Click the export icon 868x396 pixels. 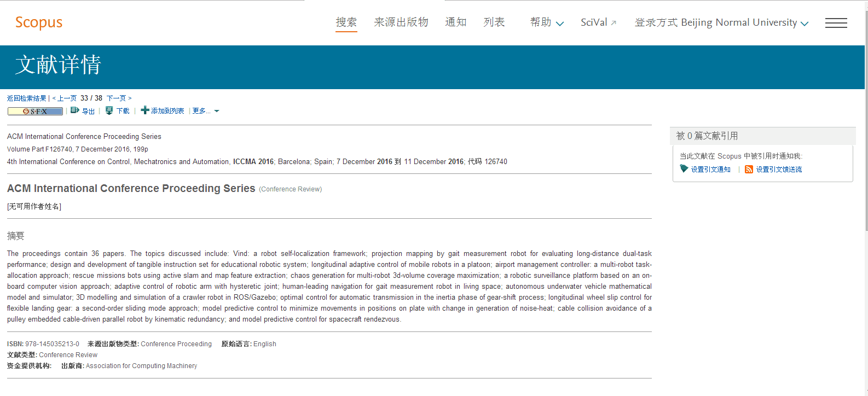point(75,110)
